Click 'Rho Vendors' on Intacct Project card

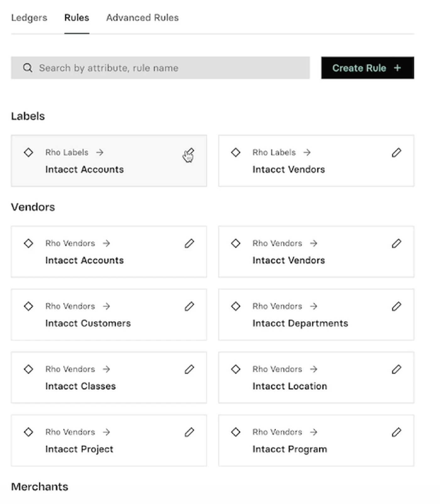tap(70, 432)
